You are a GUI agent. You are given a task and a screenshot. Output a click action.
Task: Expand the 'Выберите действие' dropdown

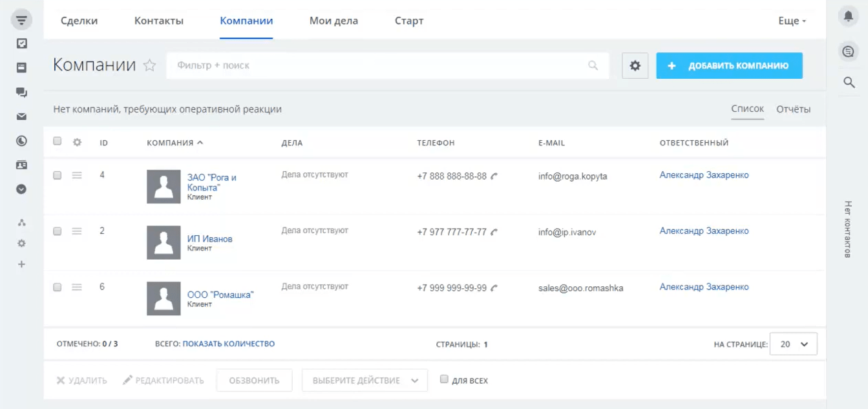[365, 380]
